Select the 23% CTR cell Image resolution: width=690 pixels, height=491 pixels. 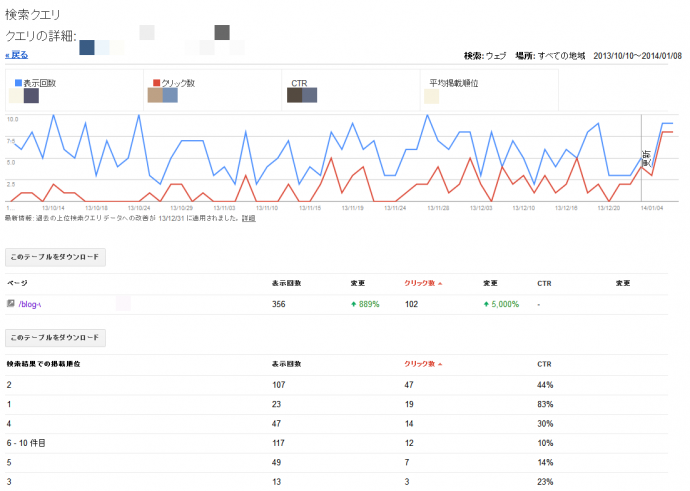coord(545,482)
